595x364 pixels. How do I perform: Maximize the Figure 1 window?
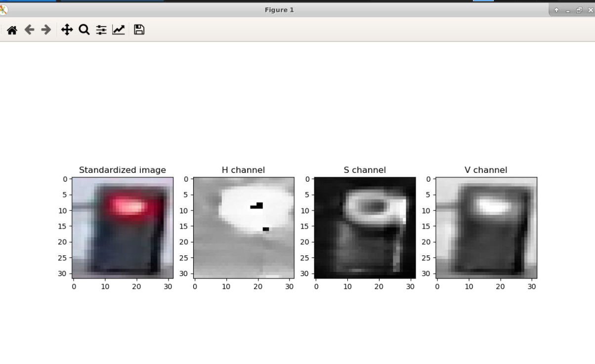click(x=579, y=10)
